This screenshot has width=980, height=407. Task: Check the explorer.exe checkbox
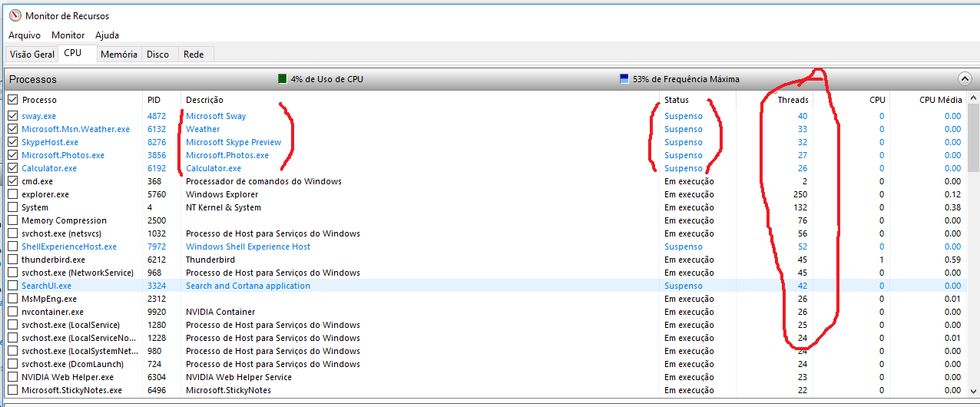pos(13,194)
